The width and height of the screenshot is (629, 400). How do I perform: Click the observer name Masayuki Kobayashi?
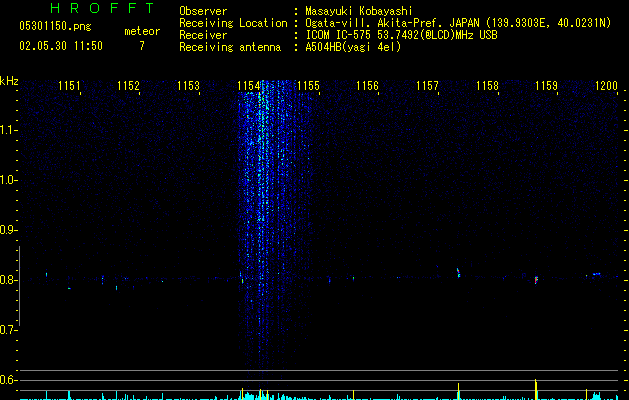click(x=359, y=11)
